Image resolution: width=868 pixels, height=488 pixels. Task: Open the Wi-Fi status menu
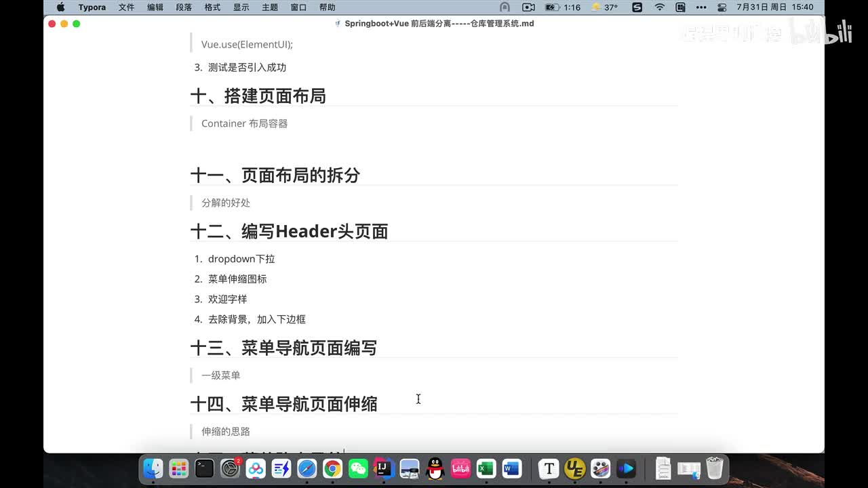(x=660, y=7)
